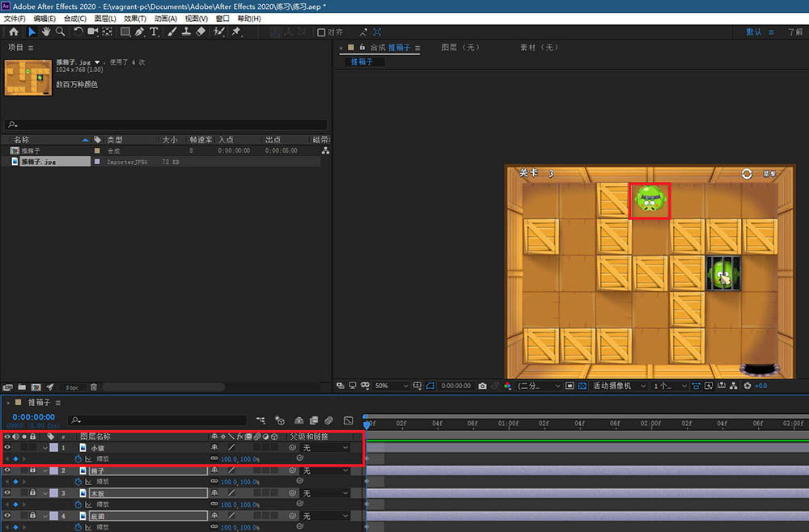Image resolution: width=809 pixels, height=532 pixels.
Task: Select the Selection arrow tool
Action: pos(32,32)
